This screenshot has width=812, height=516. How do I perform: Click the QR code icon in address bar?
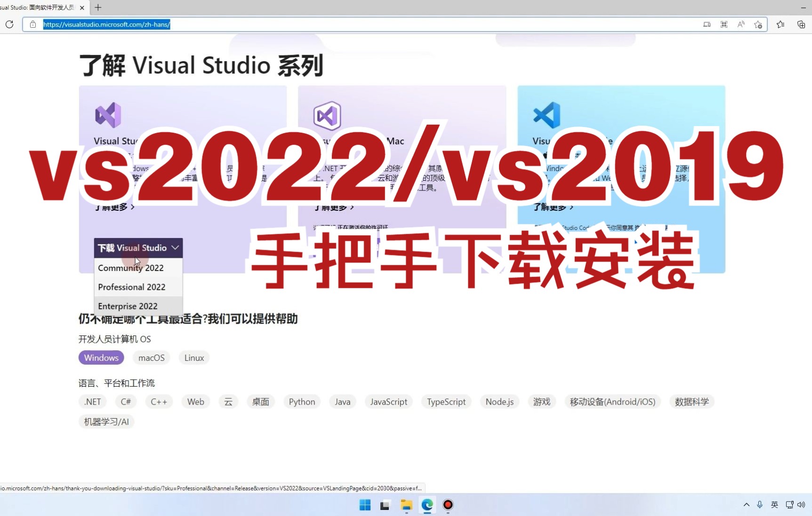point(724,24)
